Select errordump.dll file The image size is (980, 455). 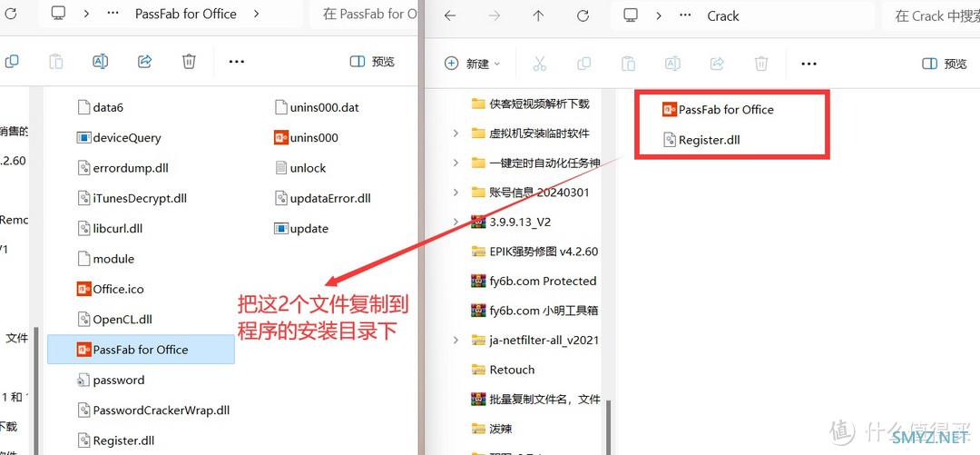(122, 168)
